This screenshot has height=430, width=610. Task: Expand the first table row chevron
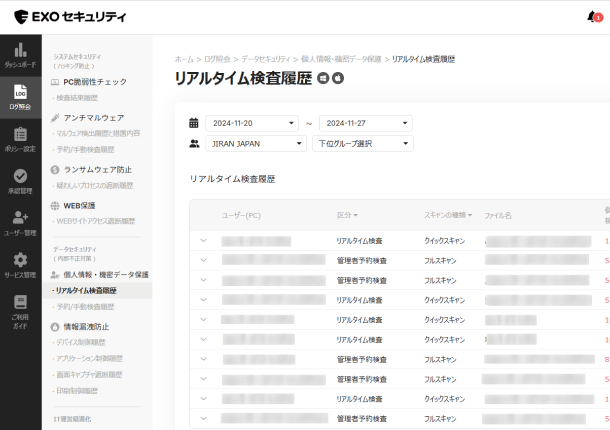click(x=203, y=240)
